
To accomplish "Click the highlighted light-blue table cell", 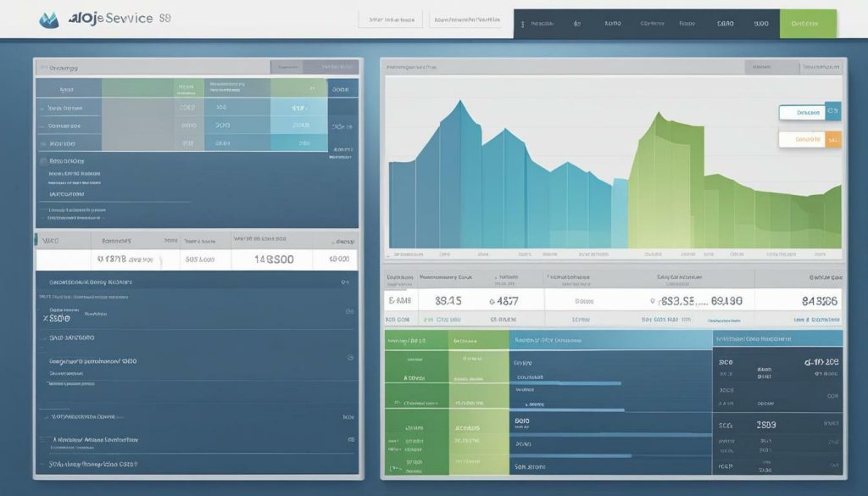I will pos(298,108).
